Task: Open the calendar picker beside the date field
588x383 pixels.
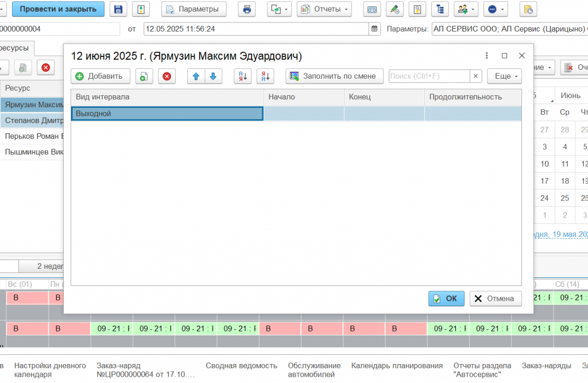Action: [374, 29]
